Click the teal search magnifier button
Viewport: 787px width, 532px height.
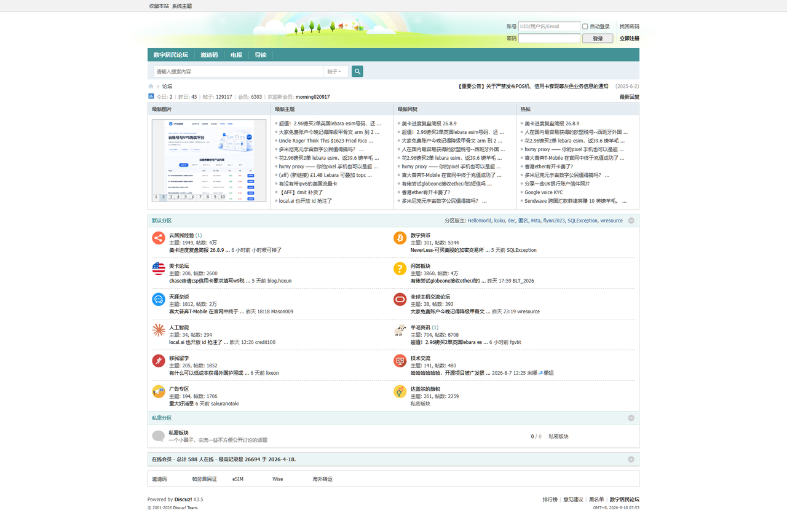pos(357,71)
